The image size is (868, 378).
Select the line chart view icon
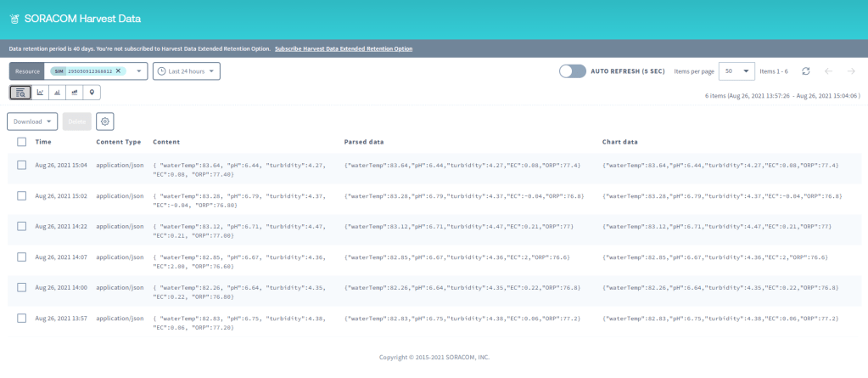(40, 93)
